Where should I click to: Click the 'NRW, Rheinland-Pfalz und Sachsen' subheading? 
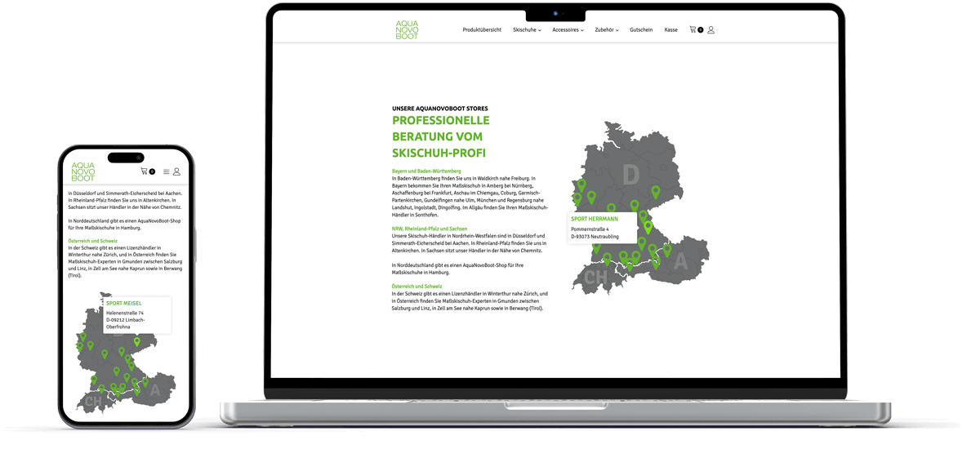(x=430, y=229)
